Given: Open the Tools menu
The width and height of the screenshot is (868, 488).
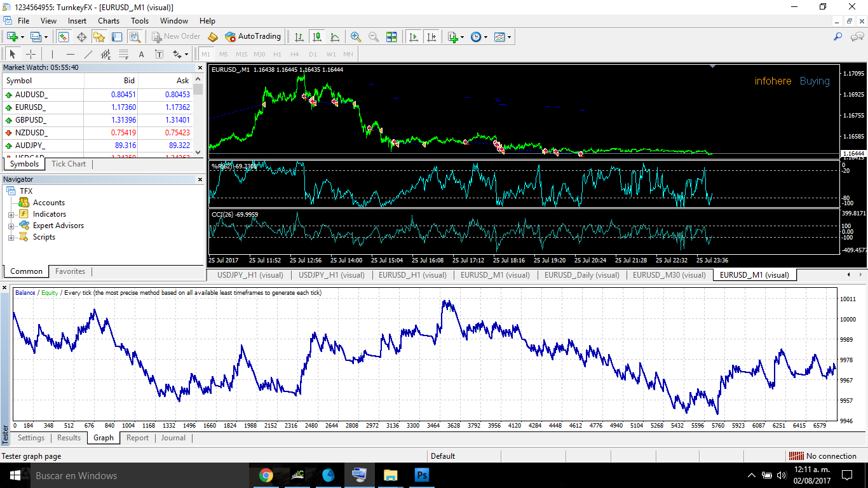Looking at the screenshot, I should coord(140,21).
